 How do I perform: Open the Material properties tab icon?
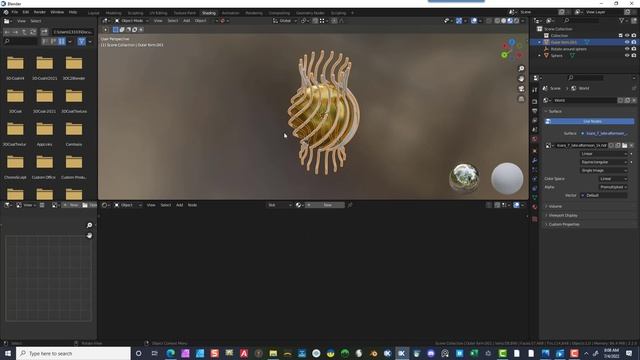(535, 207)
